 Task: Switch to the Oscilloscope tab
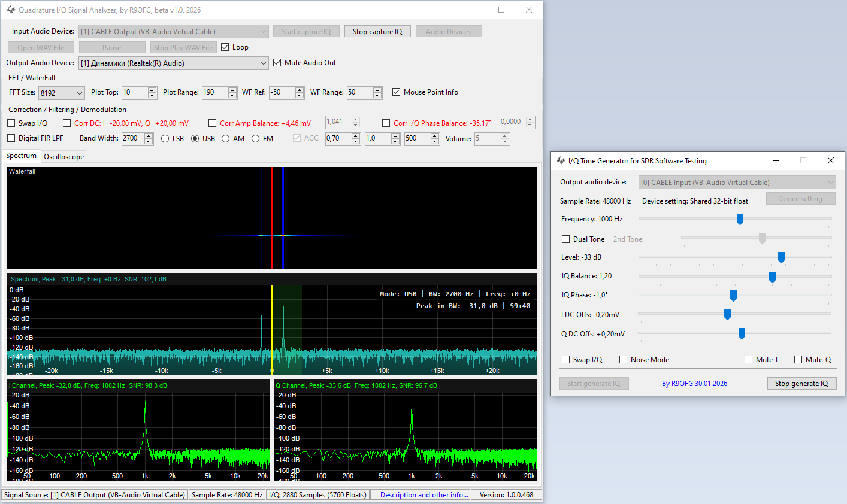pyautogui.click(x=63, y=157)
